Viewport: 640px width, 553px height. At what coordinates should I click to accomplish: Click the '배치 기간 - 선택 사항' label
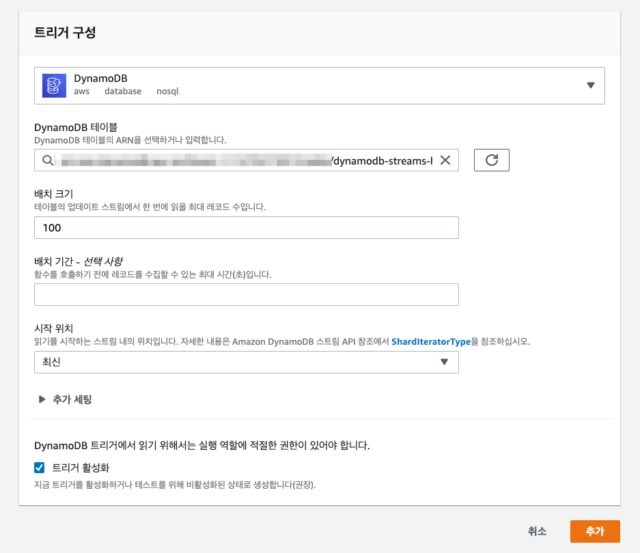[x=78, y=261]
